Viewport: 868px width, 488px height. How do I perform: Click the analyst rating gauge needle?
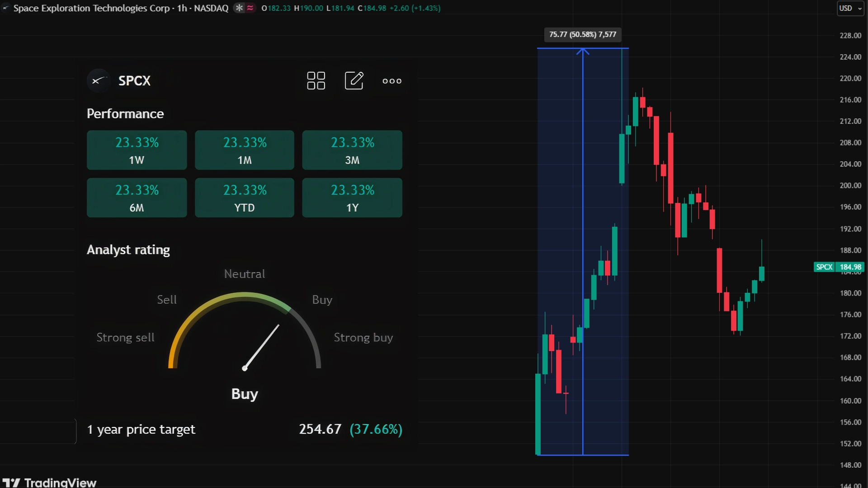(262, 347)
